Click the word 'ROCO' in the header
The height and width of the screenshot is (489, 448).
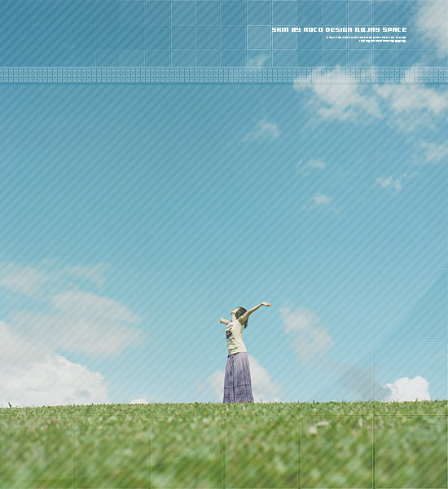pos(314,29)
